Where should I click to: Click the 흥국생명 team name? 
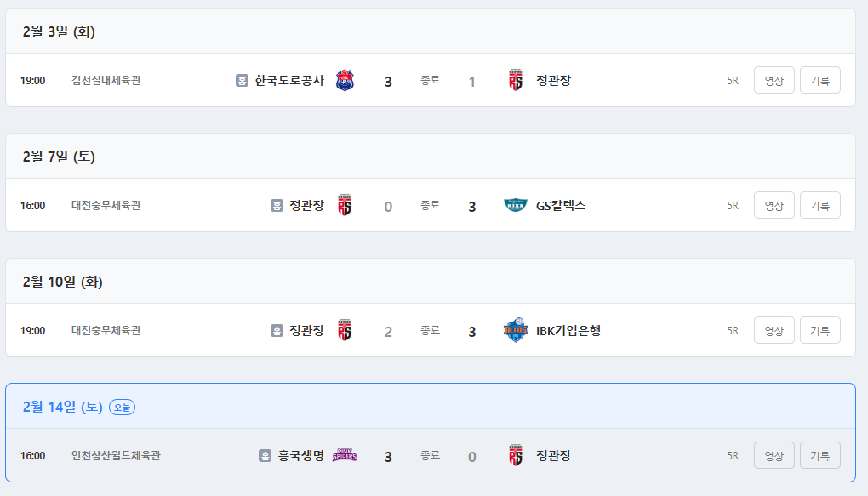(301, 455)
